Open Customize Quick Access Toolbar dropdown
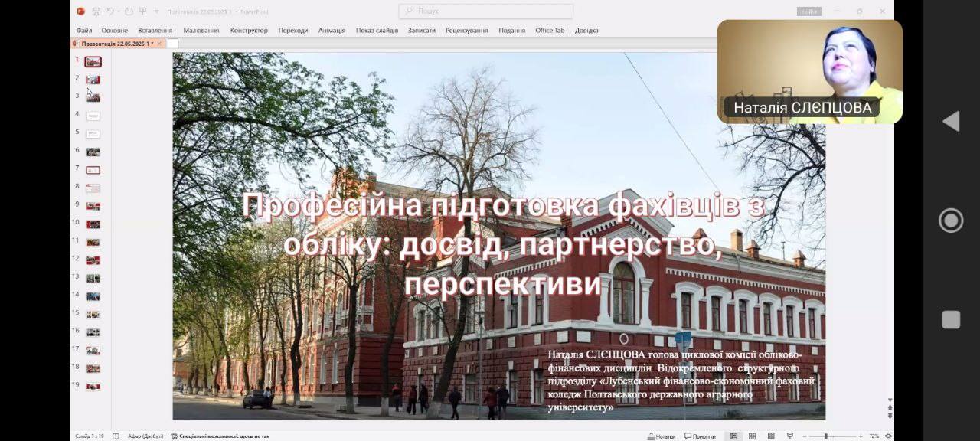980x441 pixels. tap(157, 11)
